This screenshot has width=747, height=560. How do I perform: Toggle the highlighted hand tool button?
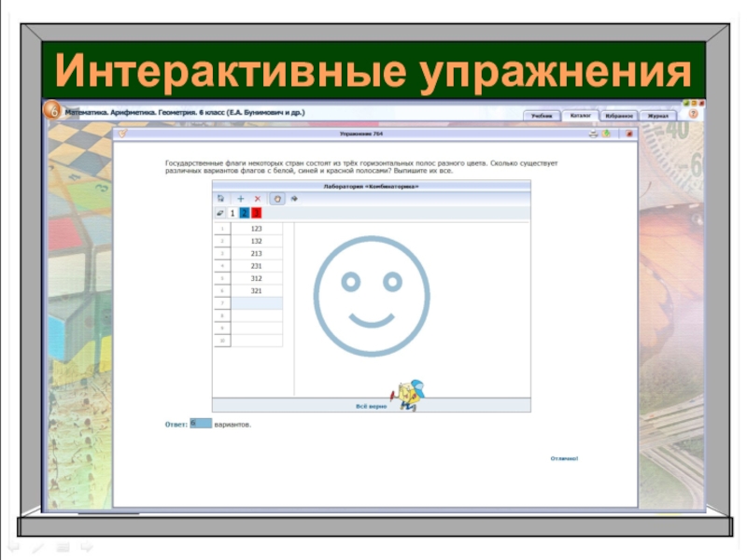[277, 199]
